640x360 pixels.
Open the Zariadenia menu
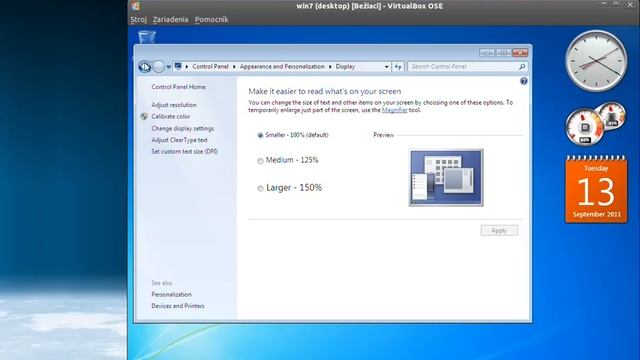pyautogui.click(x=170, y=20)
